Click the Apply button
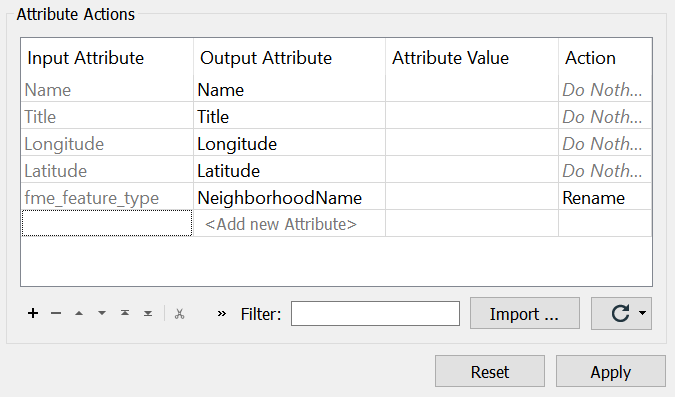Screen dimensions: 675x397 click(x=610, y=371)
